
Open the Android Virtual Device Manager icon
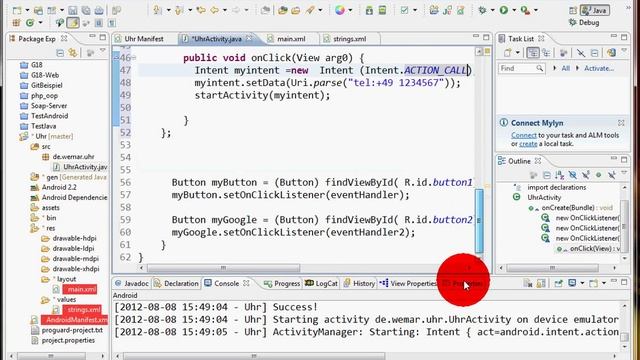pyautogui.click(x=382, y=10)
